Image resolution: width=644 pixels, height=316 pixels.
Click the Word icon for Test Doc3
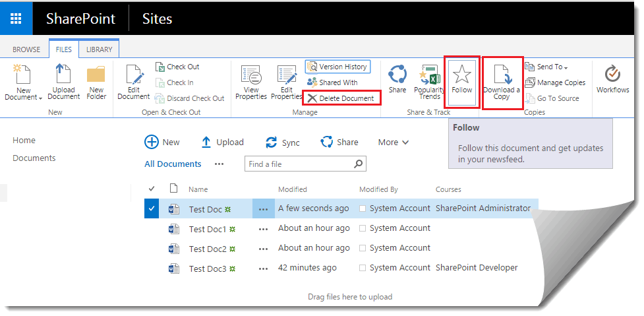tap(174, 269)
